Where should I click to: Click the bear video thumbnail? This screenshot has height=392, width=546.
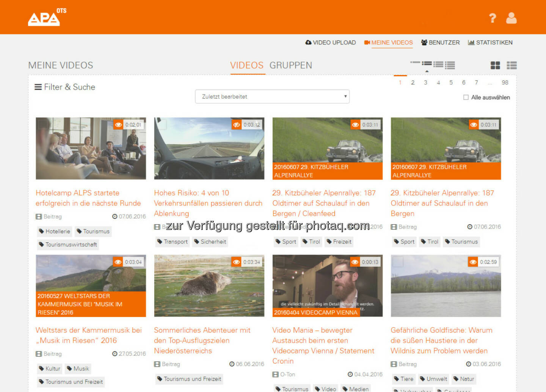point(209,286)
